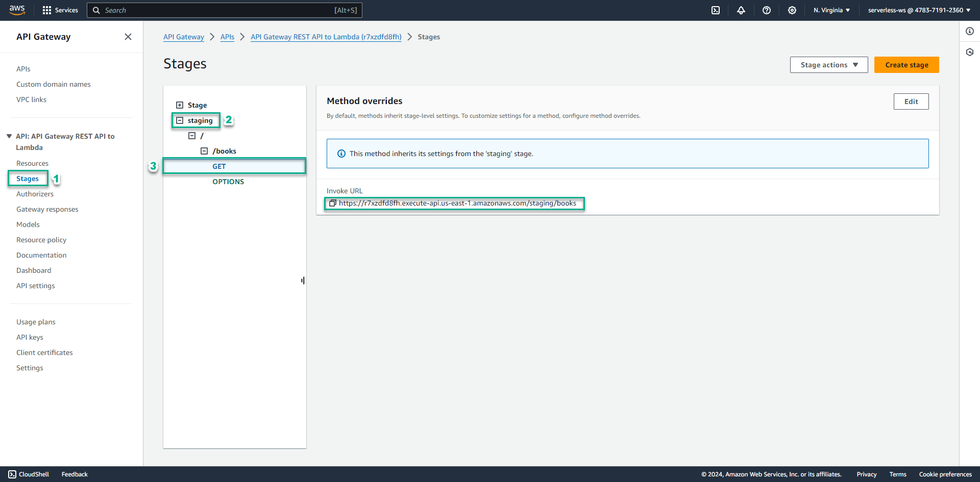Copy the Invoke URL with the copy icon

coord(332,203)
